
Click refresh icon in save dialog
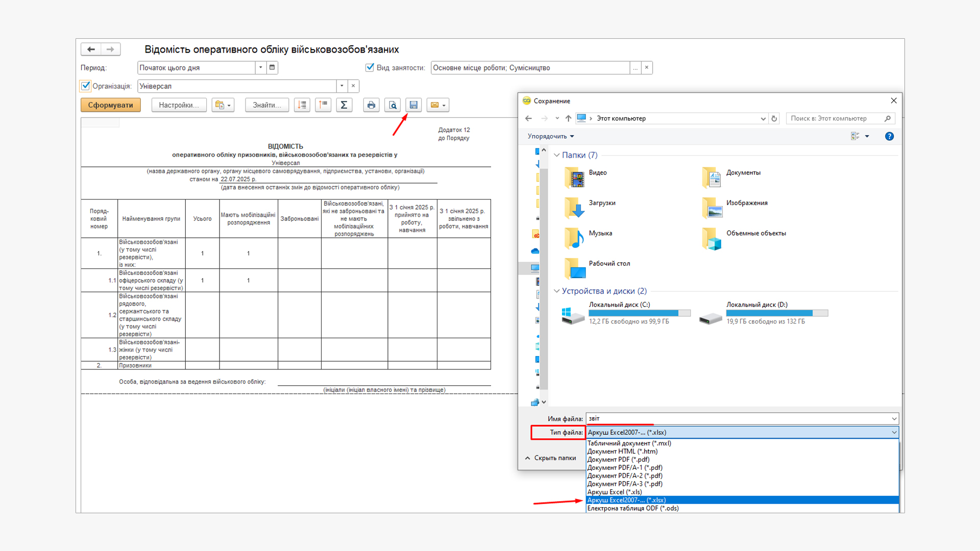[x=774, y=118]
